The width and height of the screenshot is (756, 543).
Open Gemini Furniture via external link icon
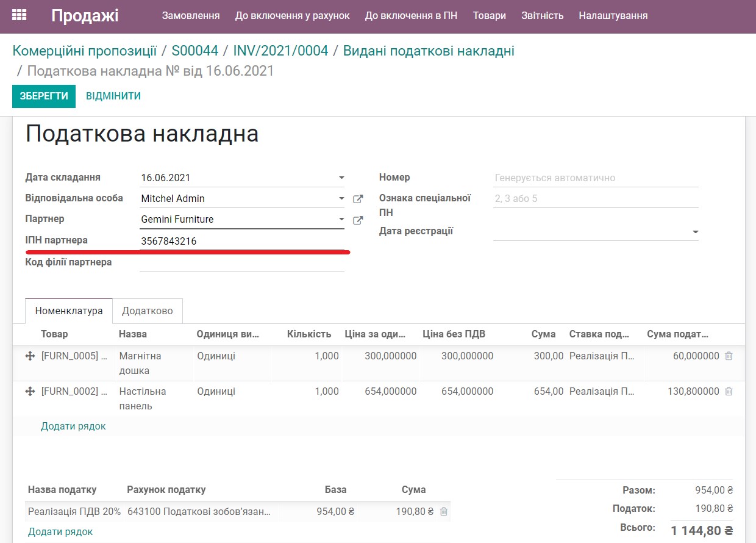click(358, 220)
